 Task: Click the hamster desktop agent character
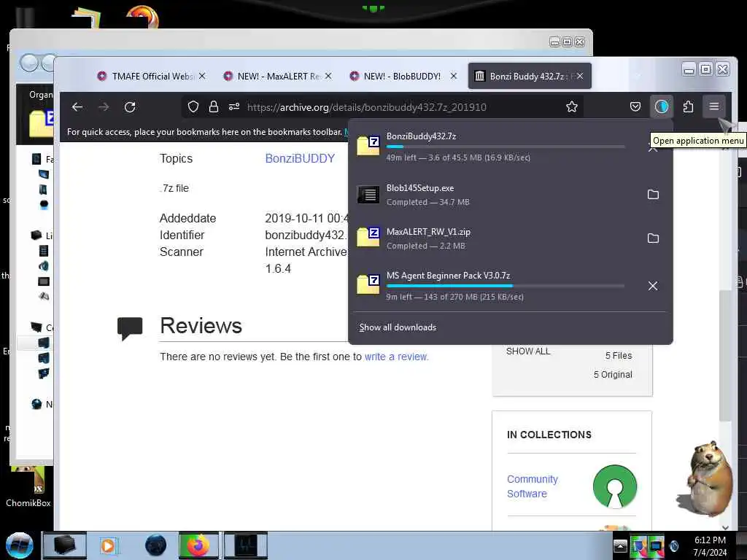coord(706,479)
